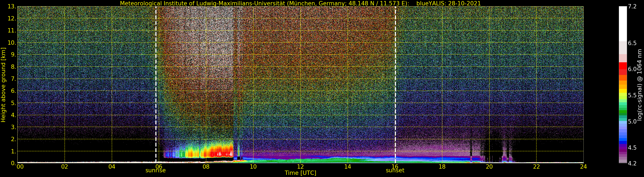The image size is (644, 177).
Task: Click the height axis tick label 0.
Action: pyautogui.click(x=14, y=163)
